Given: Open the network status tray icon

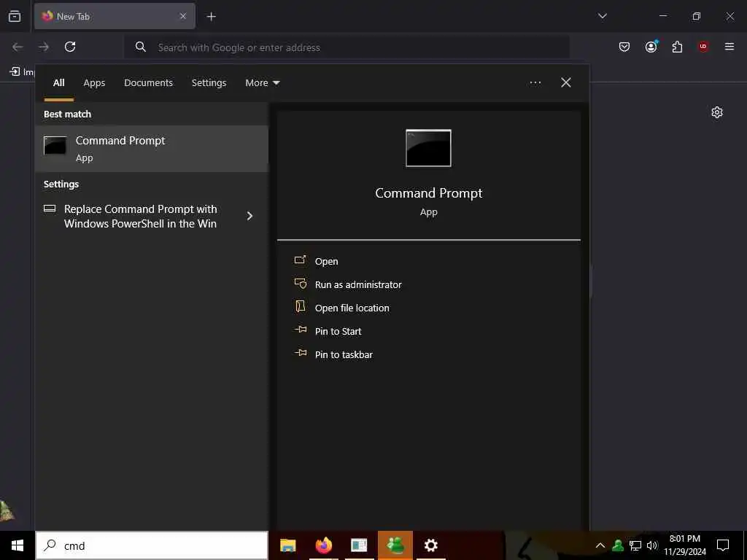Looking at the screenshot, I should tap(635, 545).
